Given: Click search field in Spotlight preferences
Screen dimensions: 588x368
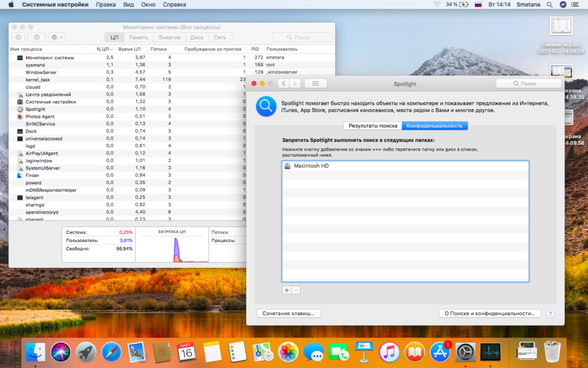Looking at the screenshot, I should pos(529,83).
